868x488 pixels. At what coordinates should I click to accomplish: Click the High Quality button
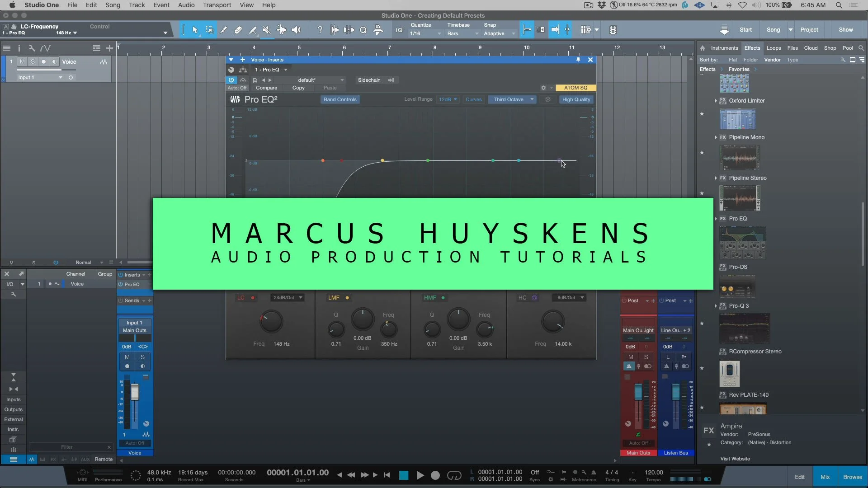click(x=576, y=99)
